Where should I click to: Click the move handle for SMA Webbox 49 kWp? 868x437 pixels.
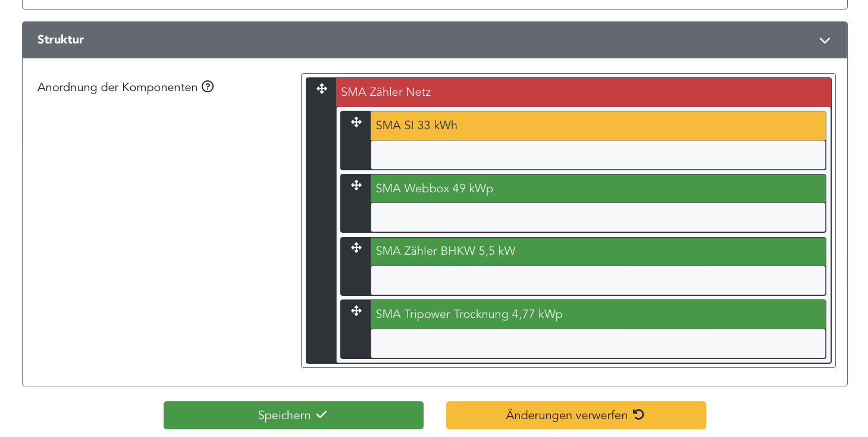pos(356,185)
